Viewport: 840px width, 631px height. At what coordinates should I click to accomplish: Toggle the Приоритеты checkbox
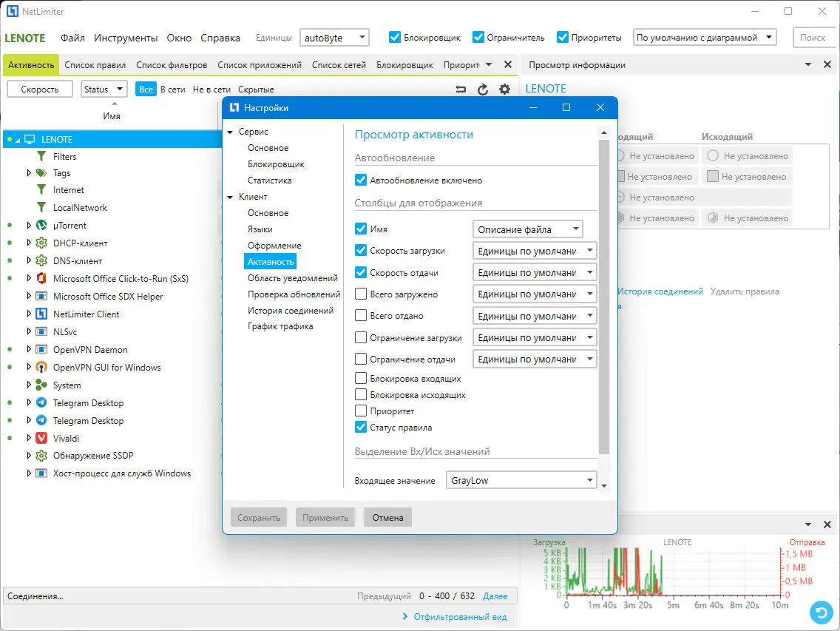click(563, 37)
